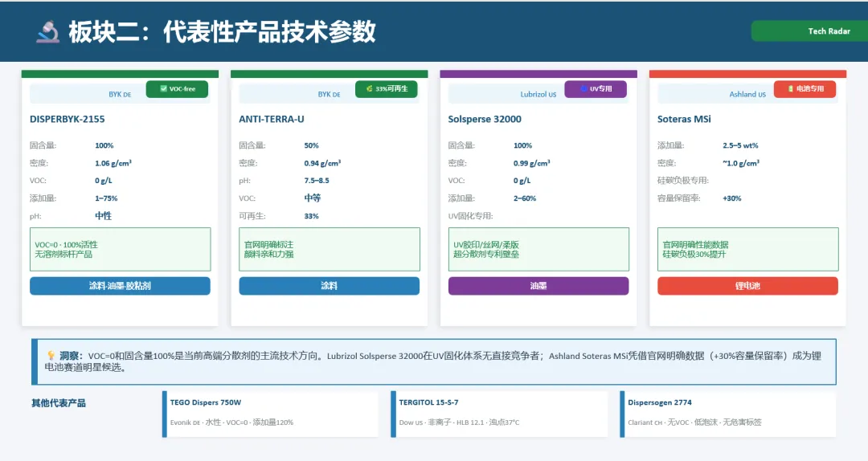Open the Dispersogen 2774 card
Image resolution: width=868 pixels, height=461 pixels.
tap(727, 414)
